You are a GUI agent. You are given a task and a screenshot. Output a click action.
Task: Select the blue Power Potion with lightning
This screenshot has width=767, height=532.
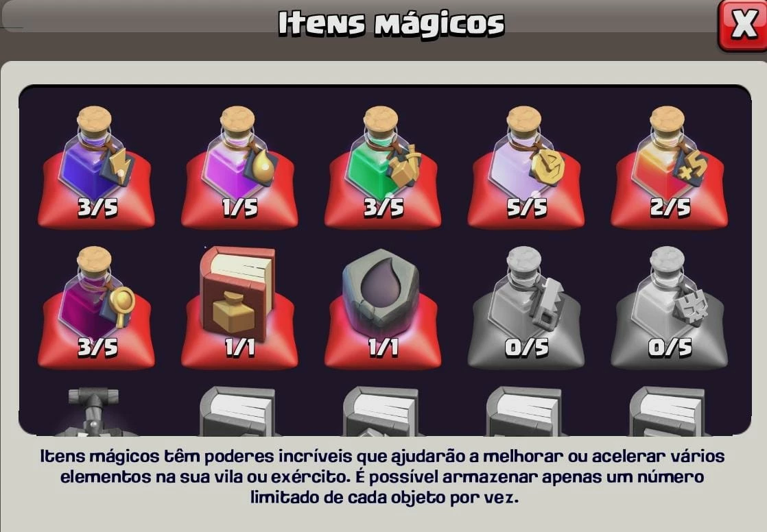[96, 166]
